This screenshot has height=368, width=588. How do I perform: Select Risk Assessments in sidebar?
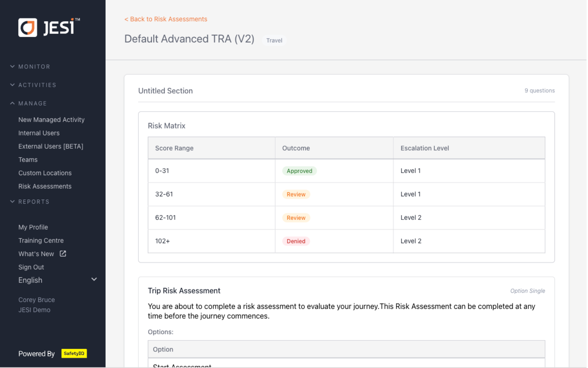tap(45, 186)
